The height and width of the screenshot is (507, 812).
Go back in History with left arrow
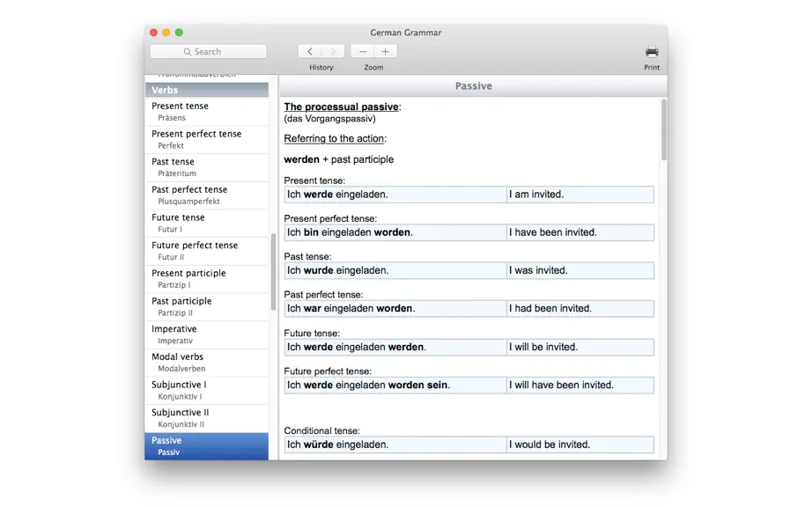pos(310,51)
